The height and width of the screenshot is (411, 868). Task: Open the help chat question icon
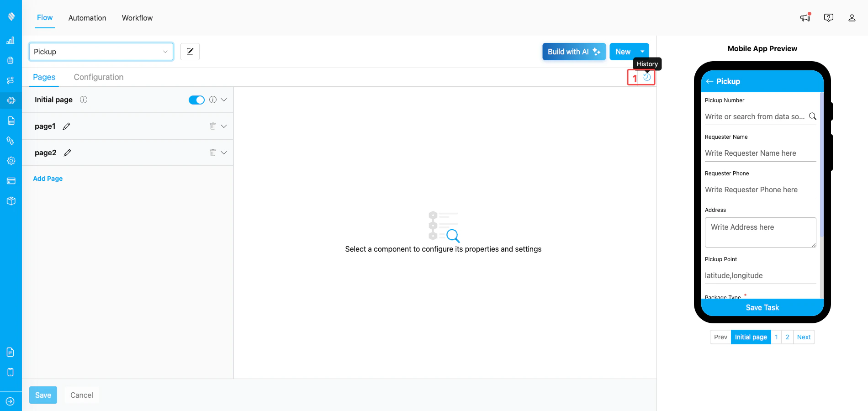pyautogui.click(x=829, y=17)
